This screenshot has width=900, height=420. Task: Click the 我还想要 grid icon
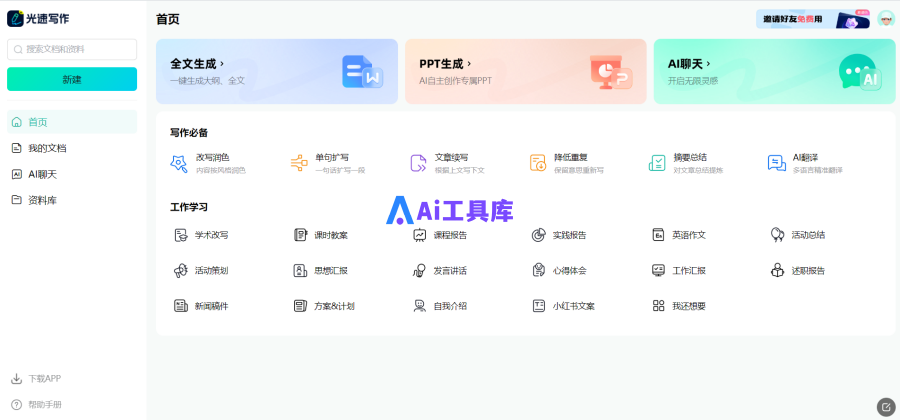(658, 306)
